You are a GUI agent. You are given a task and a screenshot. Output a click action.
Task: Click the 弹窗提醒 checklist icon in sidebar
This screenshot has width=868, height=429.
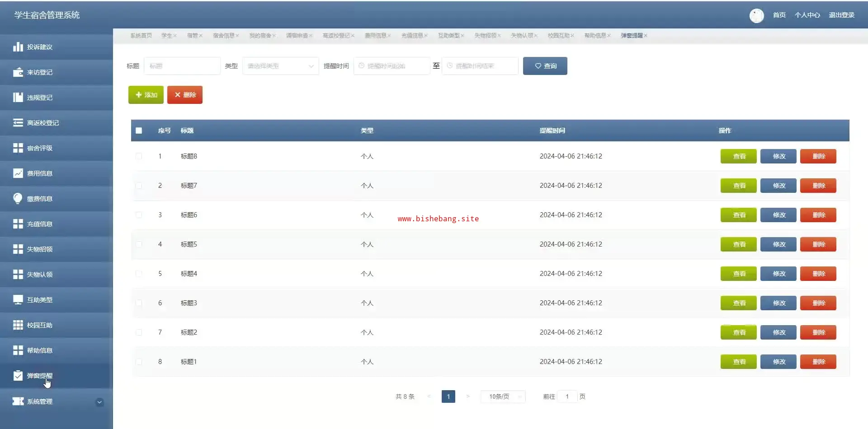(x=18, y=376)
